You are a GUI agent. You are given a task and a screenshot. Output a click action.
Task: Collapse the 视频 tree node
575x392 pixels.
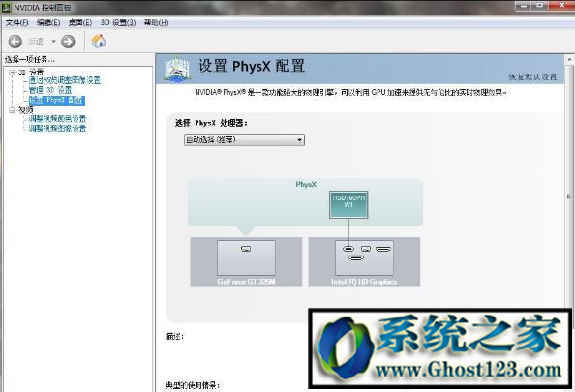coord(13,110)
